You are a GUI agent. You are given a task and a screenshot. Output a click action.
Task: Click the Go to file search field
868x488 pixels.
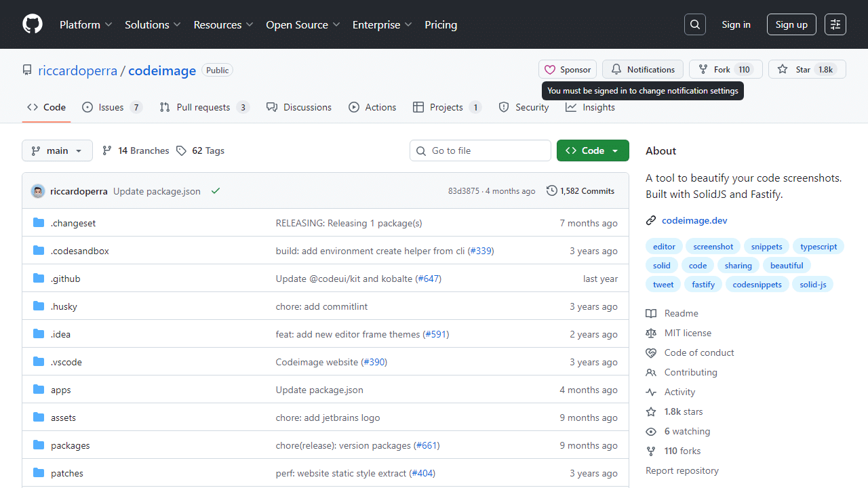click(480, 150)
